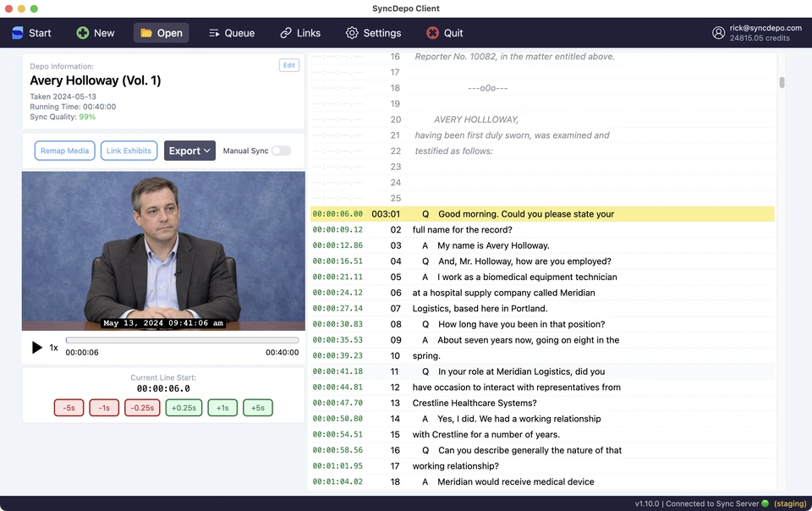Go to the Queue menu item
The width and height of the screenshot is (812, 511).
coord(239,33)
